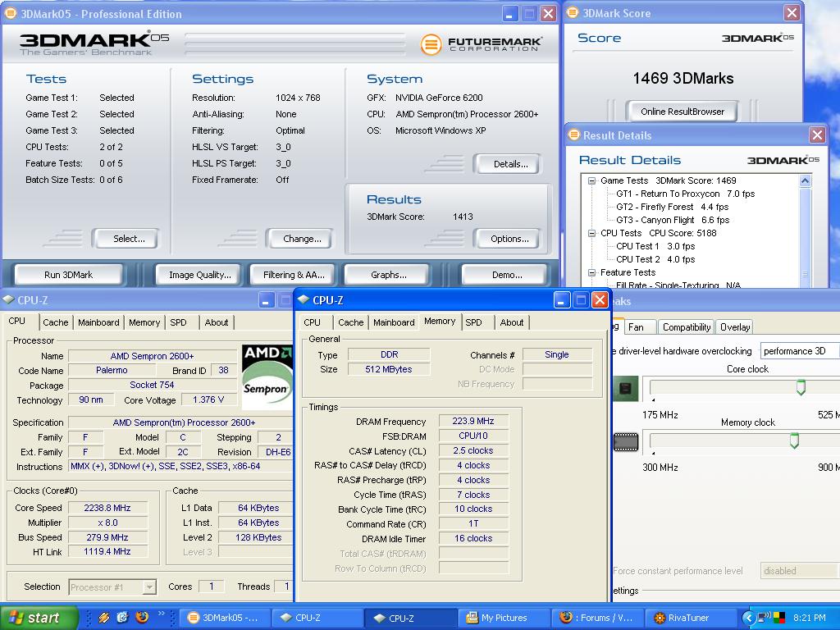Switch to Cache tab in front CPU-Z
This screenshot has width=840, height=630.
[350, 322]
